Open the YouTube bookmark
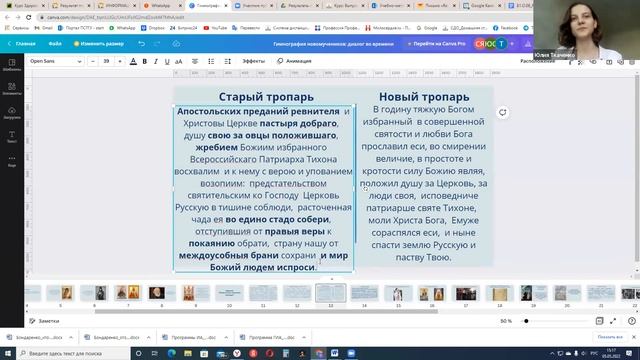 point(215,28)
